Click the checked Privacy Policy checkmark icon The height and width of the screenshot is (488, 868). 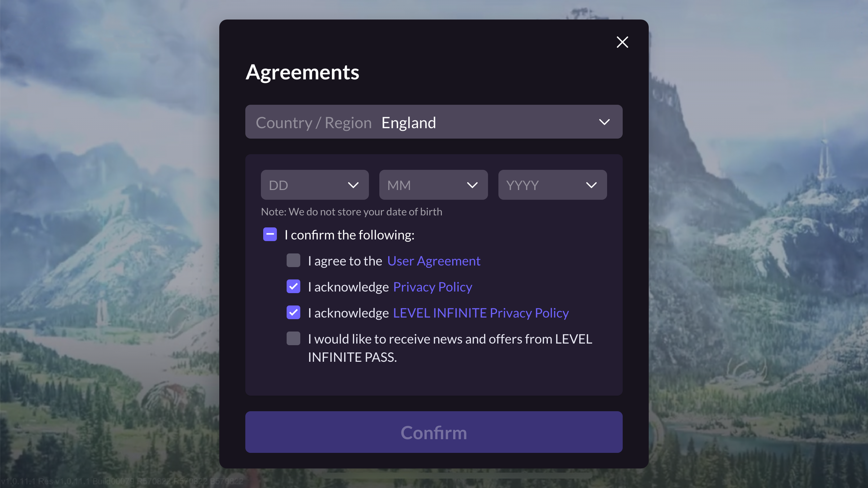click(x=293, y=287)
